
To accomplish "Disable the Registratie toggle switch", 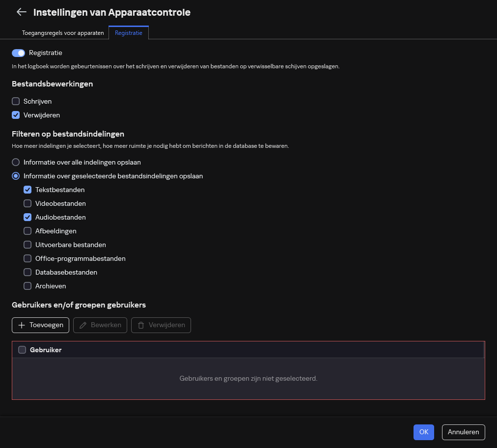I will [x=18, y=53].
